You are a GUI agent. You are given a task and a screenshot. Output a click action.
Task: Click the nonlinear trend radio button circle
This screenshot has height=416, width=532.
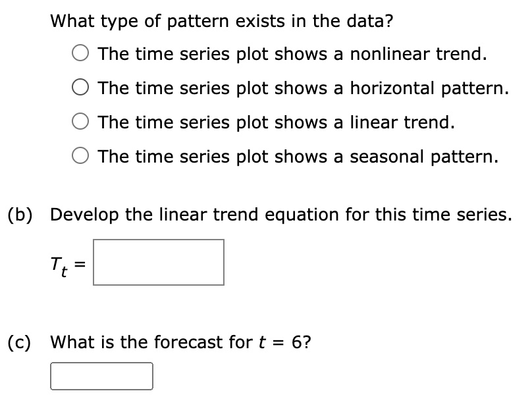pyautogui.click(x=80, y=54)
